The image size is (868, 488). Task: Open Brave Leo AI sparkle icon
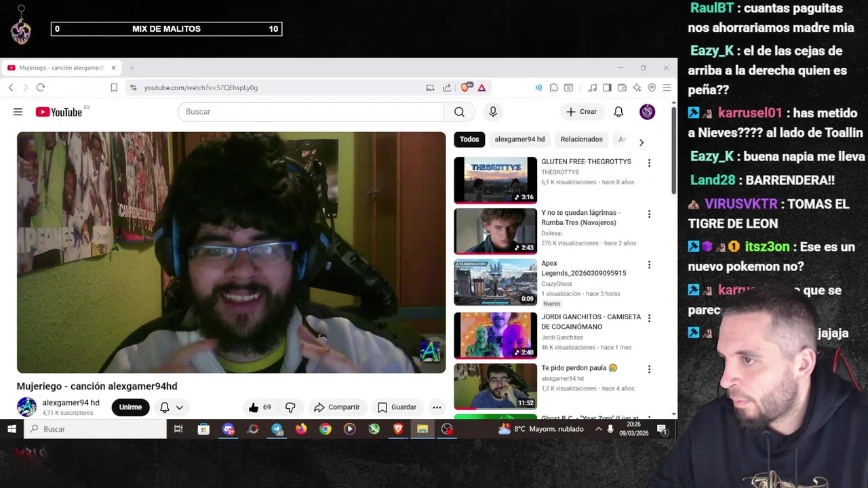[x=637, y=87]
